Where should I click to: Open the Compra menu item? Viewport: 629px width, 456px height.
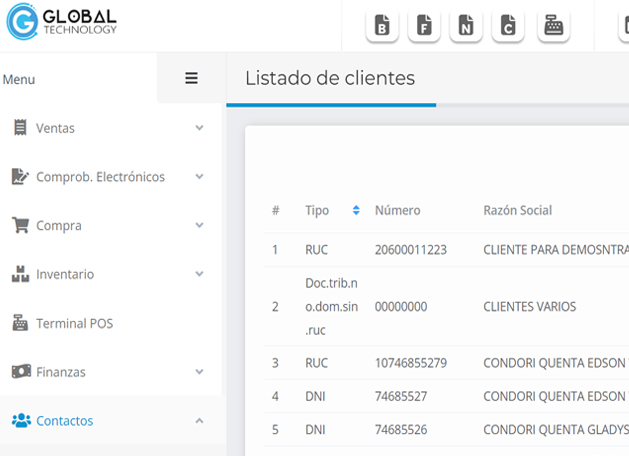59,226
